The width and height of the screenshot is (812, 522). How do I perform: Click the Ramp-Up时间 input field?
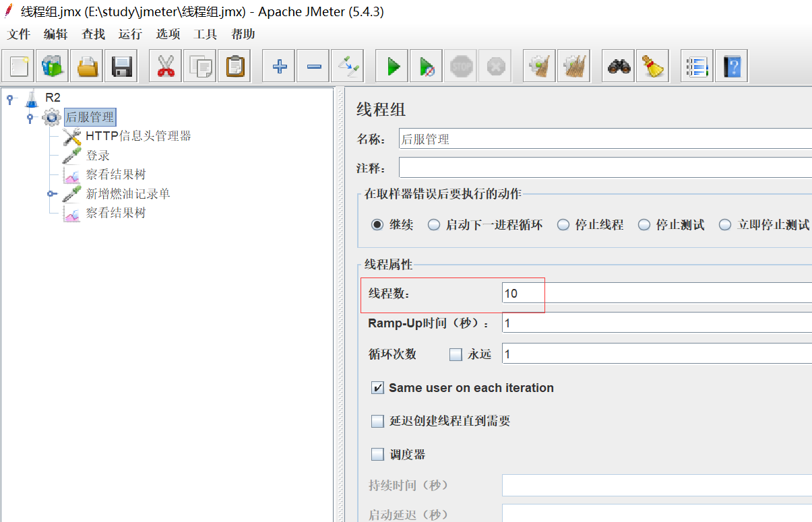tap(657, 323)
